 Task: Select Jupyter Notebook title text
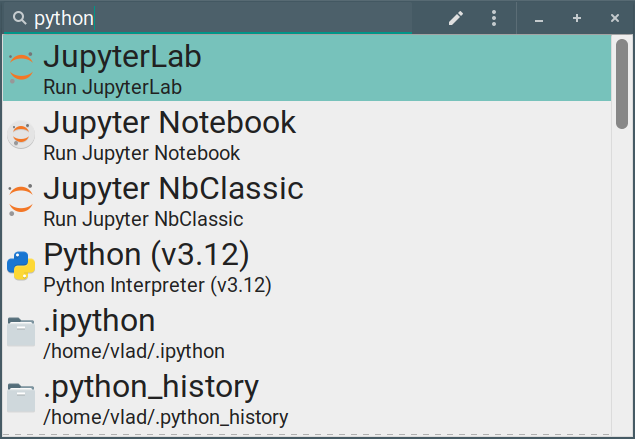(x=170, y=123)
